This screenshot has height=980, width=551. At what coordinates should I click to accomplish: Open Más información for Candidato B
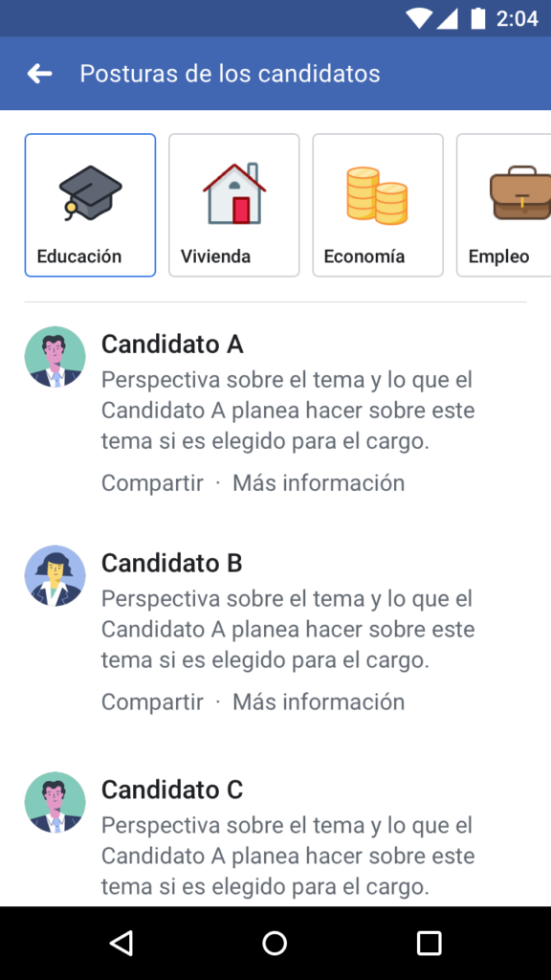tap(319, 702)
